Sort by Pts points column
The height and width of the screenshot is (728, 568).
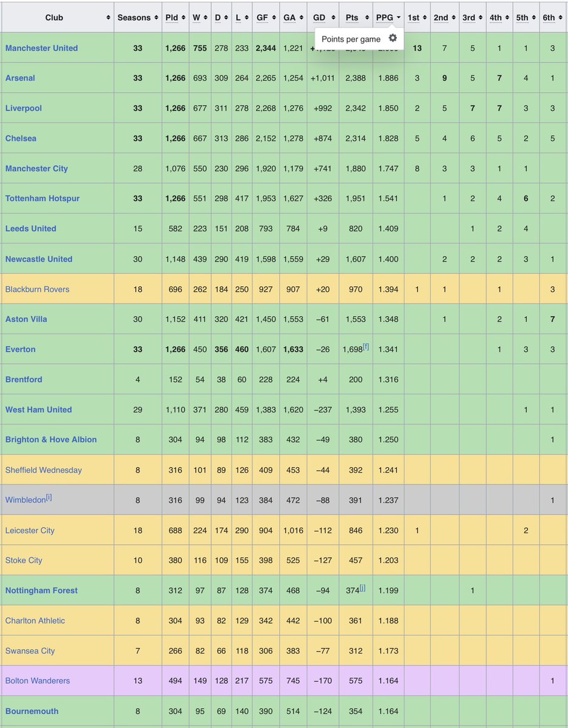coord(356,18)
